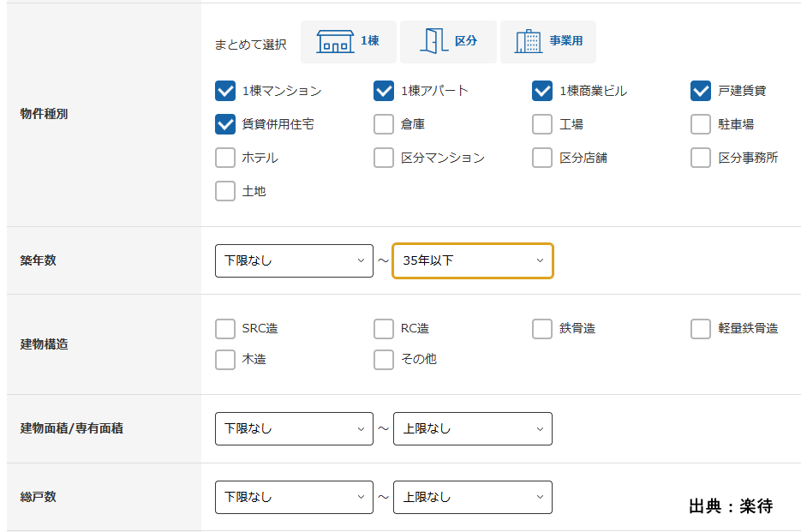Tick the 区分マンション checkbox
Image resolution: width=801 pixels, height=532 pixels.
384,158
